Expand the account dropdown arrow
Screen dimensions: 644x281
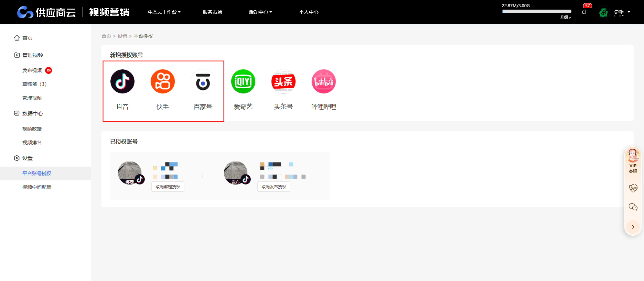coord(629,12)
